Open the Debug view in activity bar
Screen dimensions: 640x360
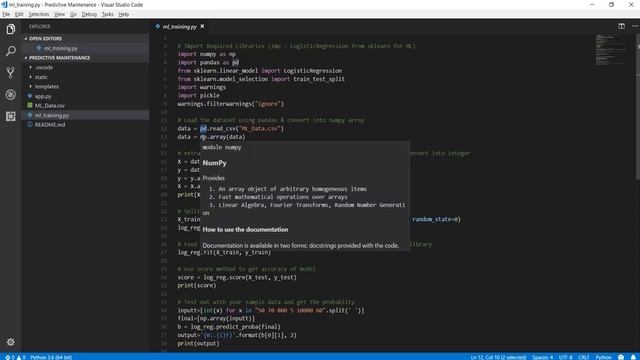coord(11,95)
